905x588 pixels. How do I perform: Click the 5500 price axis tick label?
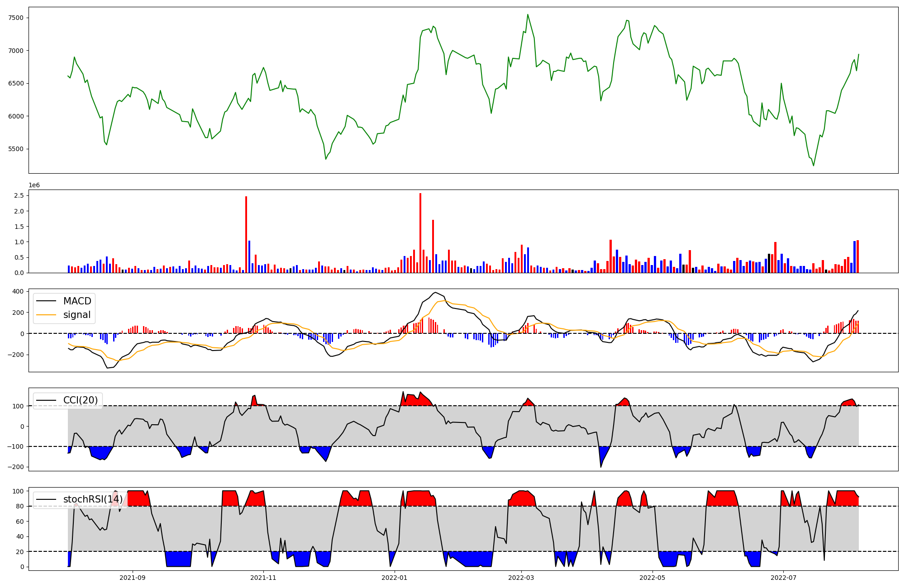click(16, 149)
